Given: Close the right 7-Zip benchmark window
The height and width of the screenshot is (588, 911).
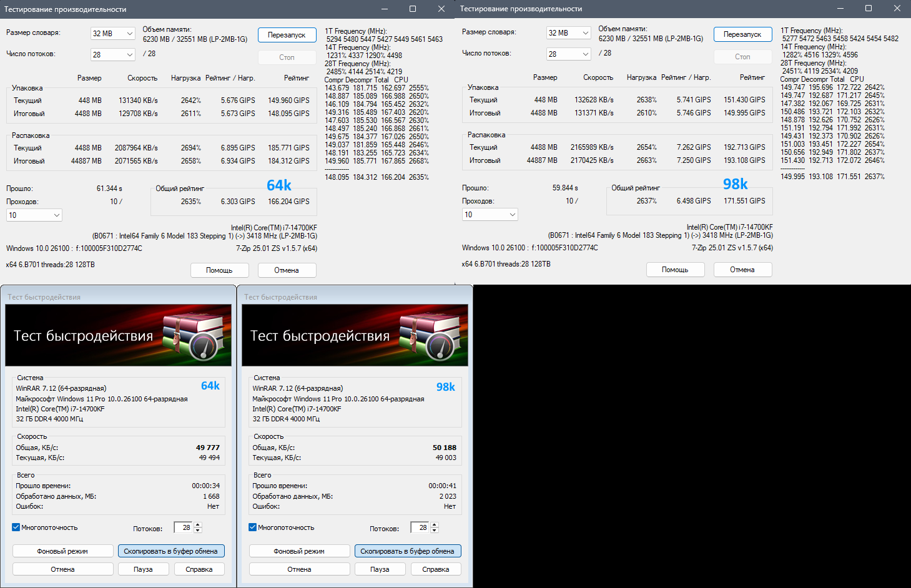Looking at the screenshot, I should coord(897,8).
